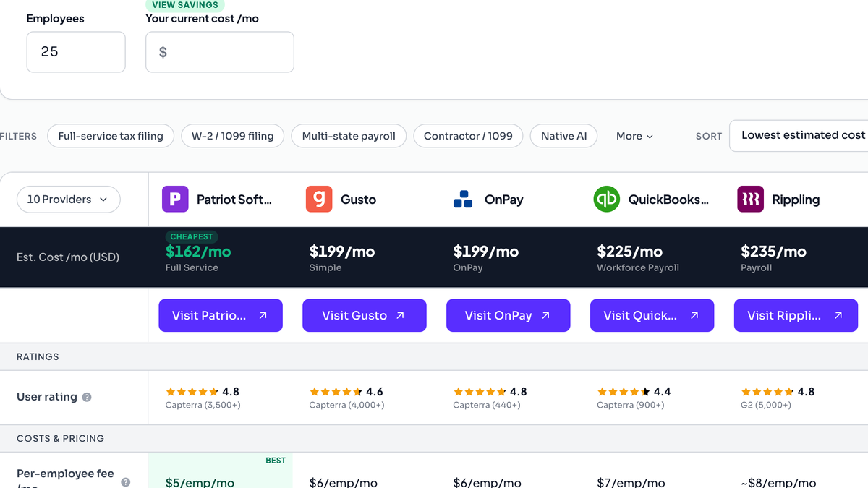Click the QuickBooks logo icon

pos(607,199)
